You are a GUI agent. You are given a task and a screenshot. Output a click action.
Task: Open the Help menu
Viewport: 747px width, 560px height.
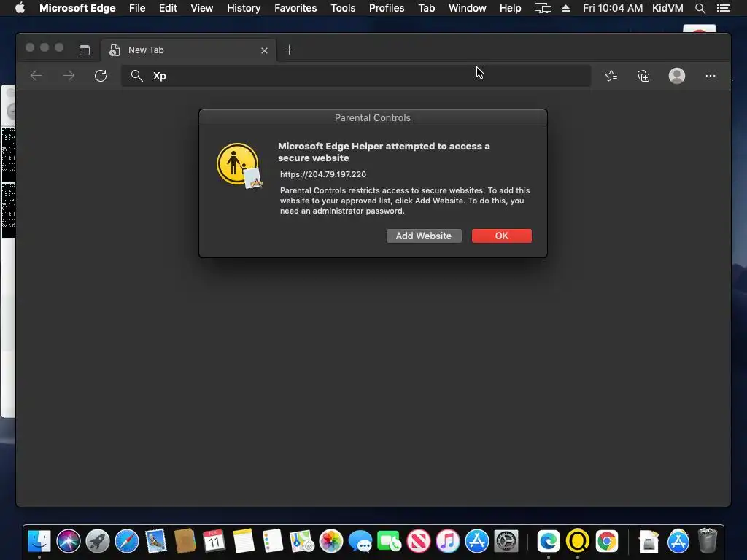(x=510, y=8)
